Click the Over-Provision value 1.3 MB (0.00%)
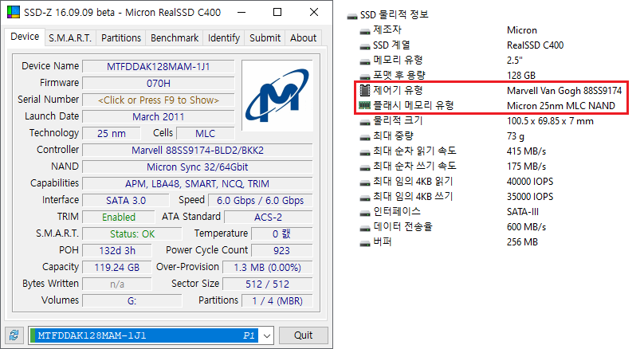The height and width of the screenshot is (349, 644). tap(267, 268)
